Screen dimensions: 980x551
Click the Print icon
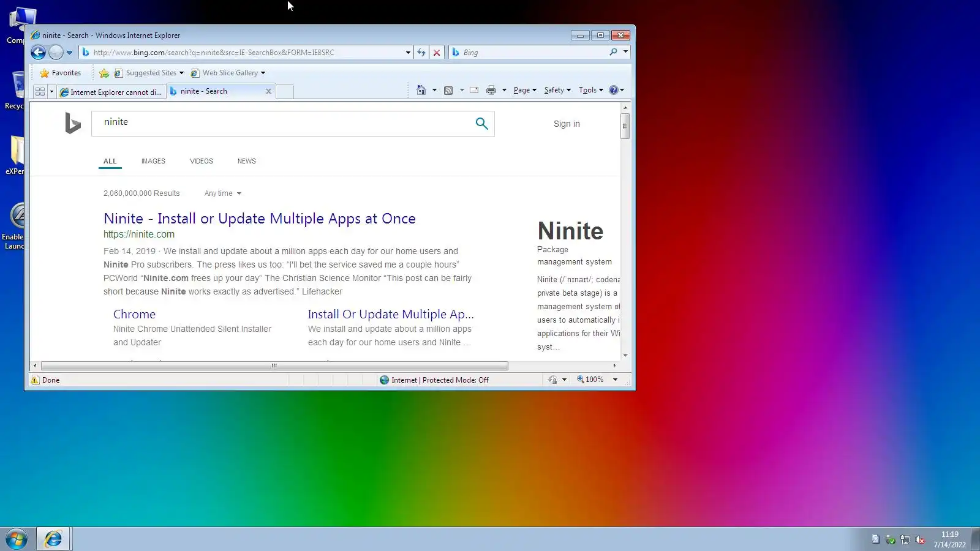click(x=491, y=90)
